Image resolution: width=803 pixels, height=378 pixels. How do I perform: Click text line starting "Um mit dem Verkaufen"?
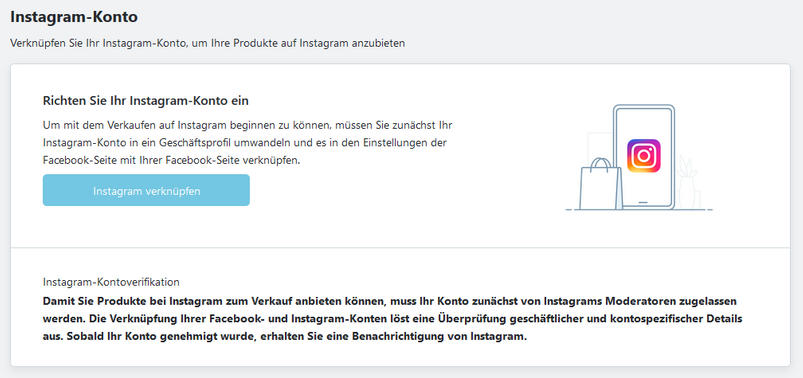pos(247,125)
